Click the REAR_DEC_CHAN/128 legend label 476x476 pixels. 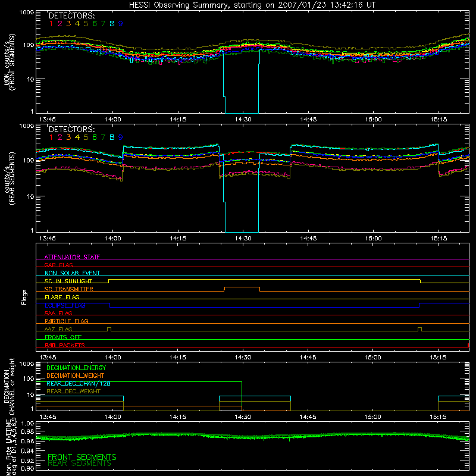click(79, 383)
